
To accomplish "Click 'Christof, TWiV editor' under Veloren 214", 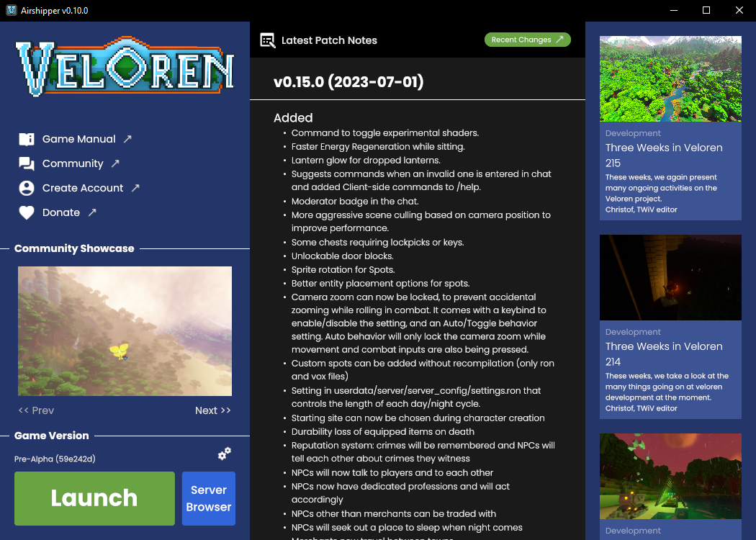I will pos(642,408).
